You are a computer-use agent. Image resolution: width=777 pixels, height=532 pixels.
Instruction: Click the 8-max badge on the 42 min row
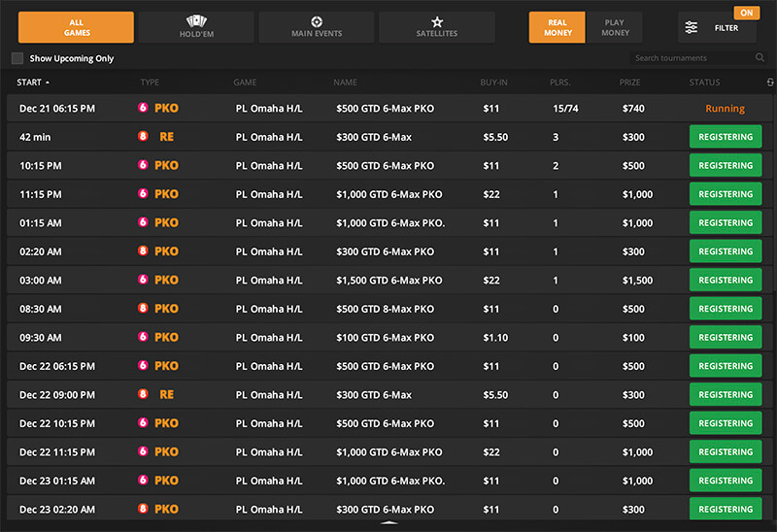pos(143,137)
